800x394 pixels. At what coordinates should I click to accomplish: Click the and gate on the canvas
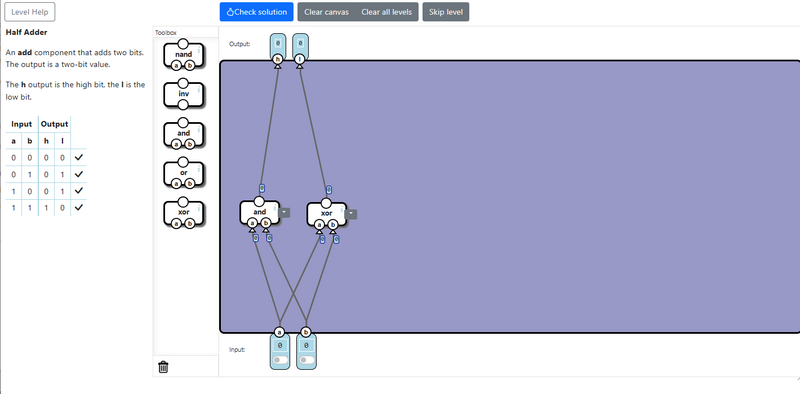[260, 212]
